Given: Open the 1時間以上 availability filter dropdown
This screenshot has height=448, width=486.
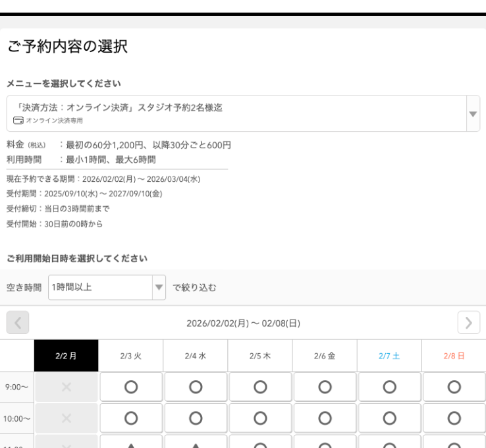Looking at the screenshot, I should [107, 287].
